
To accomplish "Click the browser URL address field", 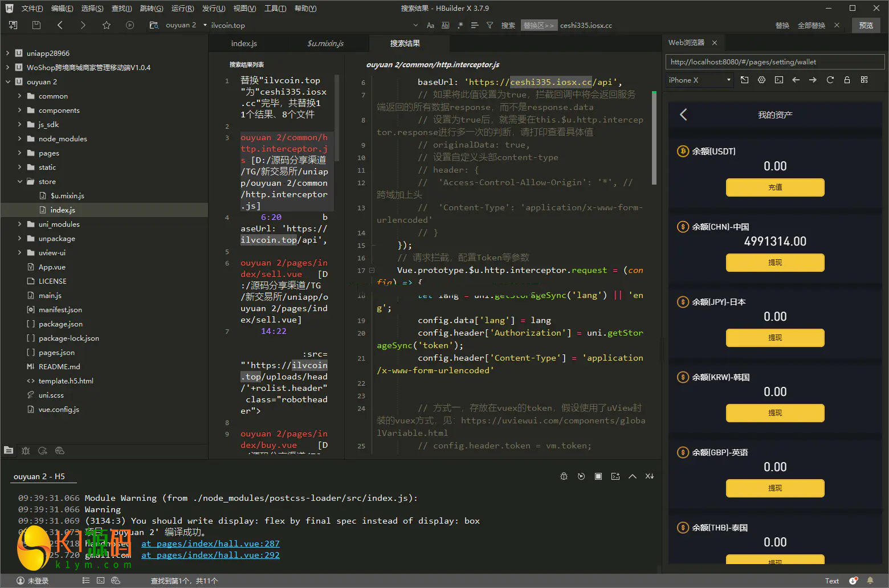I will pyautogui.click(x=774, y=62).
